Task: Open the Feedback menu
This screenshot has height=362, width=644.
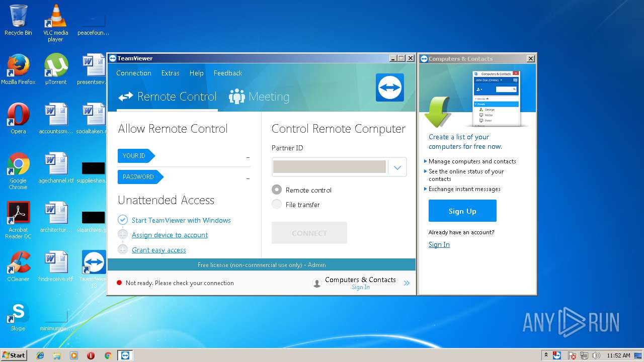Action: tap(228, 73)
